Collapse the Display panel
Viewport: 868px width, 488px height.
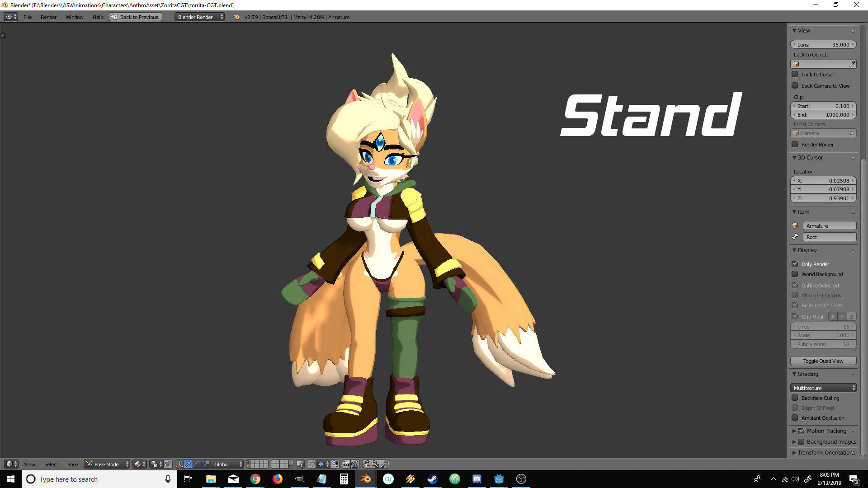tap(794, 250)
